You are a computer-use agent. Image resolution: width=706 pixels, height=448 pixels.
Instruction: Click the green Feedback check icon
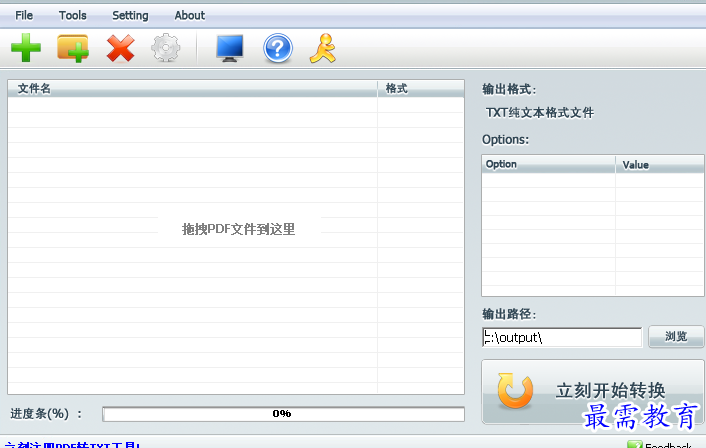point(634,445)
